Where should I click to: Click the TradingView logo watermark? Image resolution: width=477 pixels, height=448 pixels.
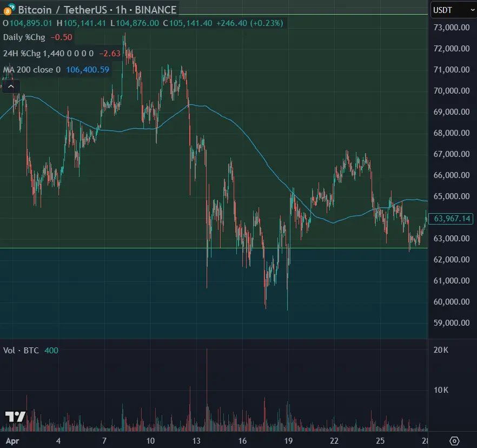pos(16,417)
